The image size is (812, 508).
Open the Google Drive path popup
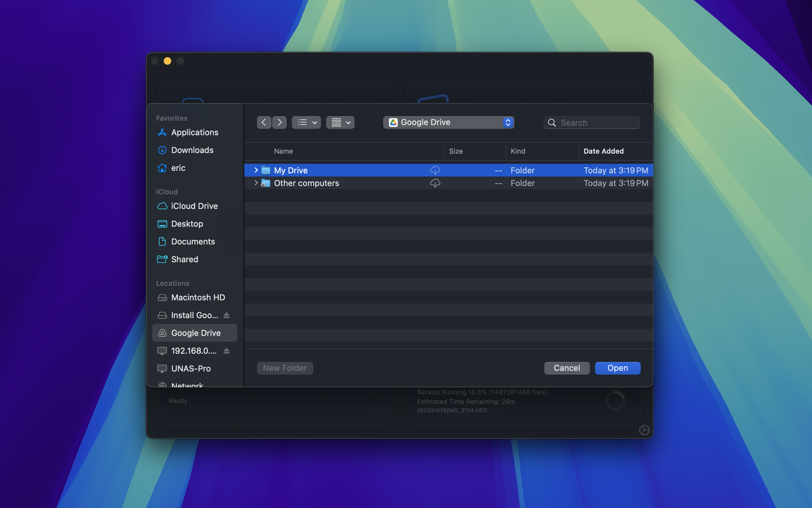(x=449, y=123)
